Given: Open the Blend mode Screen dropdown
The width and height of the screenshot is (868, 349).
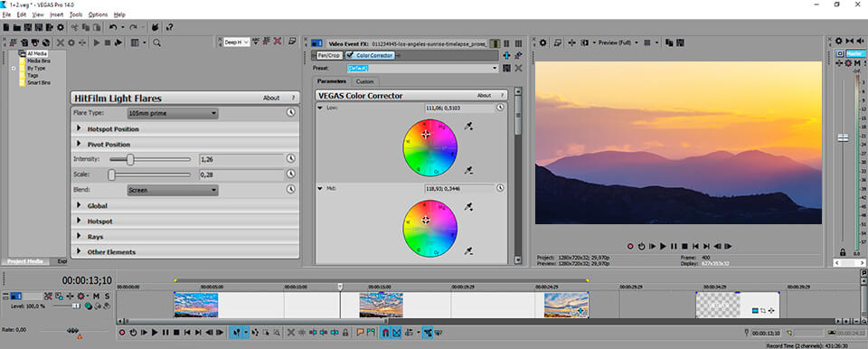Looking at the screenshot, I should (x=172, y=190).
